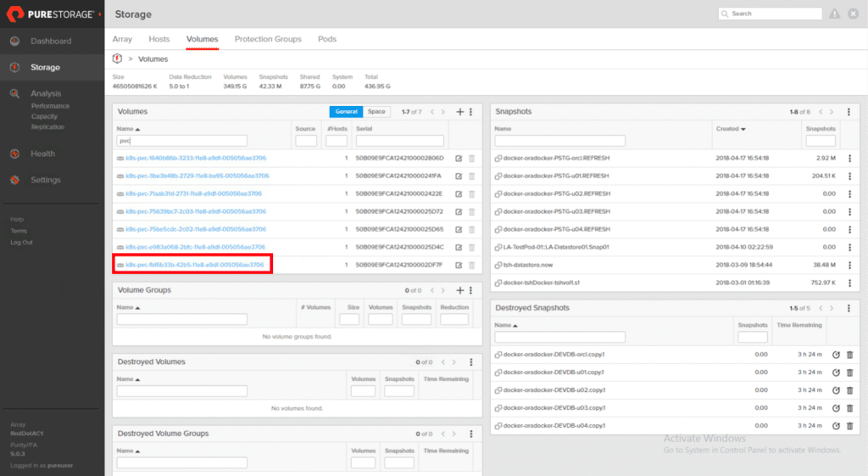Open volume k8s-pvc-7laab31d link
868x476 pixels.
pos(194,194)
